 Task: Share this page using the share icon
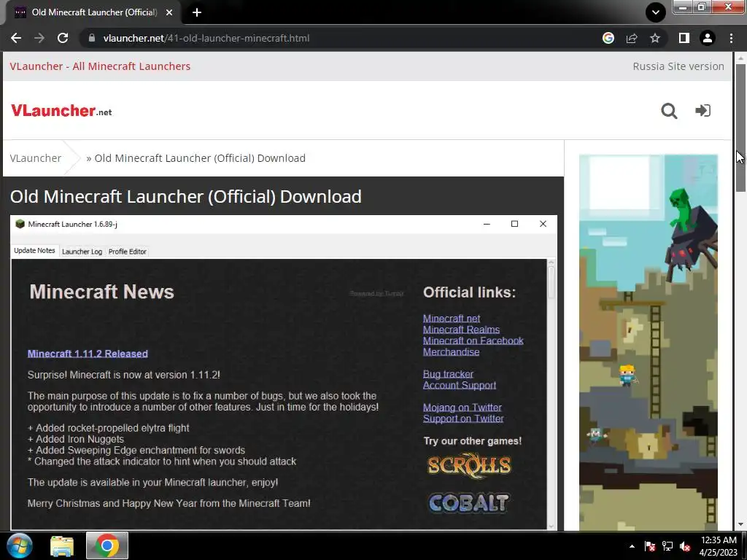tap(632, 38)
